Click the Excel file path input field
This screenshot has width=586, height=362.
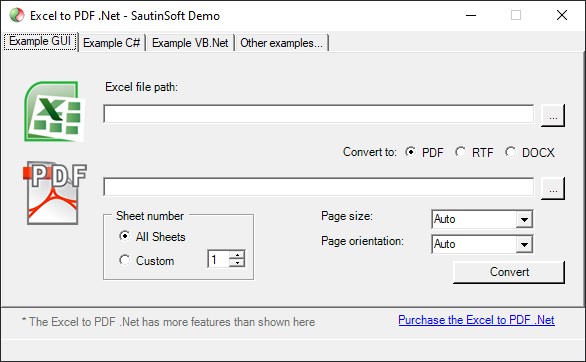[x=319, y=114]
